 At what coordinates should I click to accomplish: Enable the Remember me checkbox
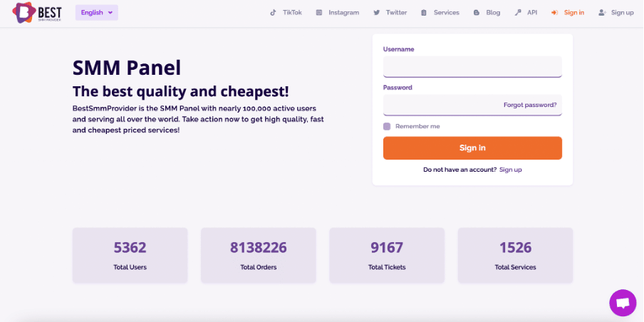387,127
